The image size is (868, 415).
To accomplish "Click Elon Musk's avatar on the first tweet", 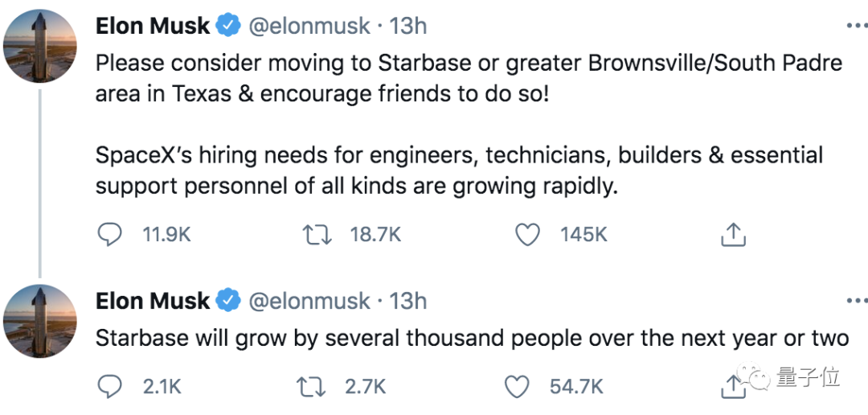I will coord(40,47).
